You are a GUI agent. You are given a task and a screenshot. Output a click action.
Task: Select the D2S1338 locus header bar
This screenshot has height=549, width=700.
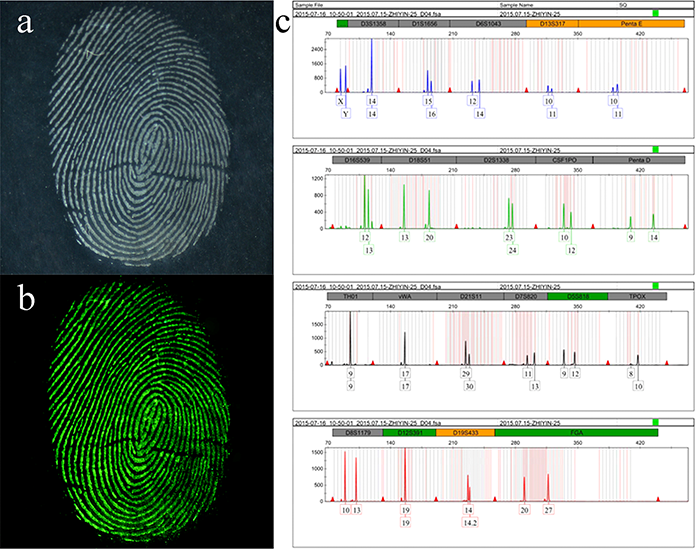[496, 160]
